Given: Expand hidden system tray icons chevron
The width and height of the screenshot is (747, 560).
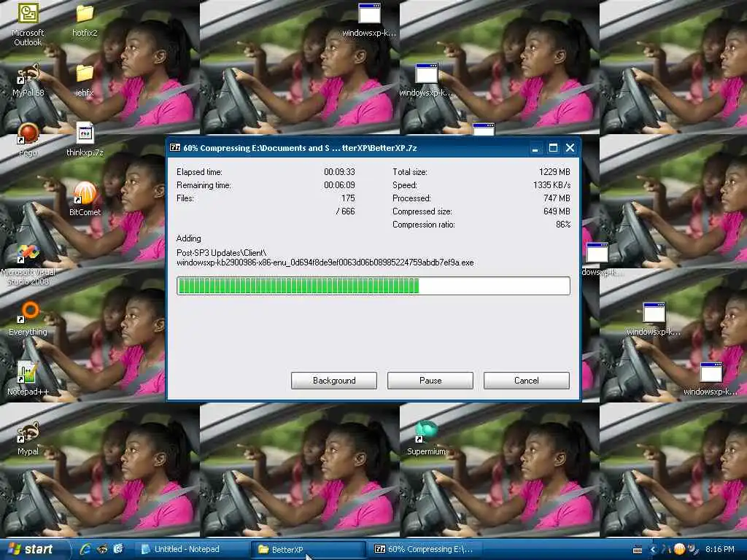Looking at the screenshot, I should (x=653, y=550).
